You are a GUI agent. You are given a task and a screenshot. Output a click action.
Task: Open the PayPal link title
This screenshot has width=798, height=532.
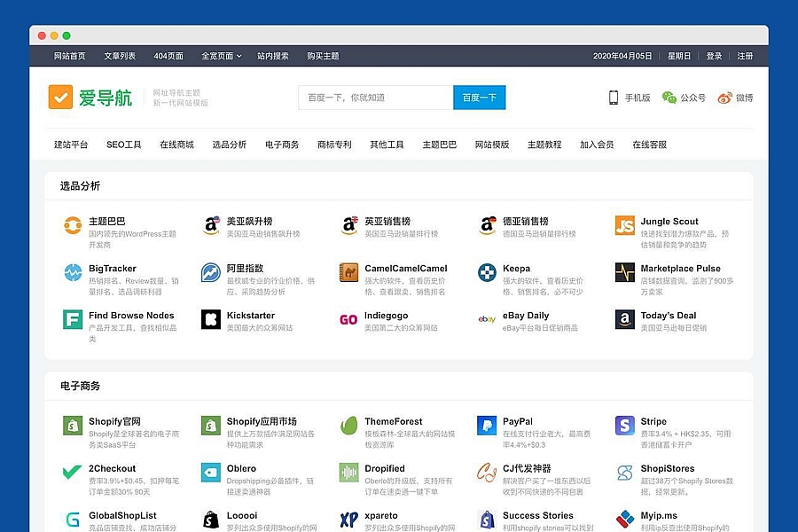tap(518, 421)
